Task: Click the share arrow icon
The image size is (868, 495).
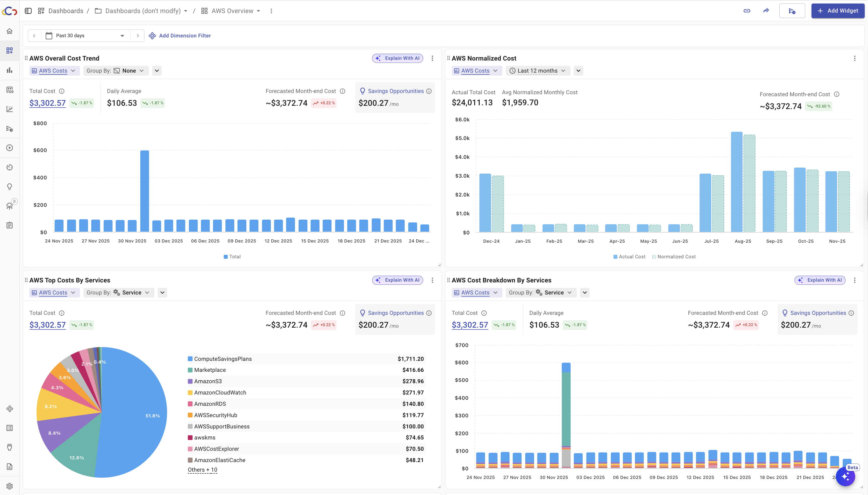Action: click(x=766, y=11)
